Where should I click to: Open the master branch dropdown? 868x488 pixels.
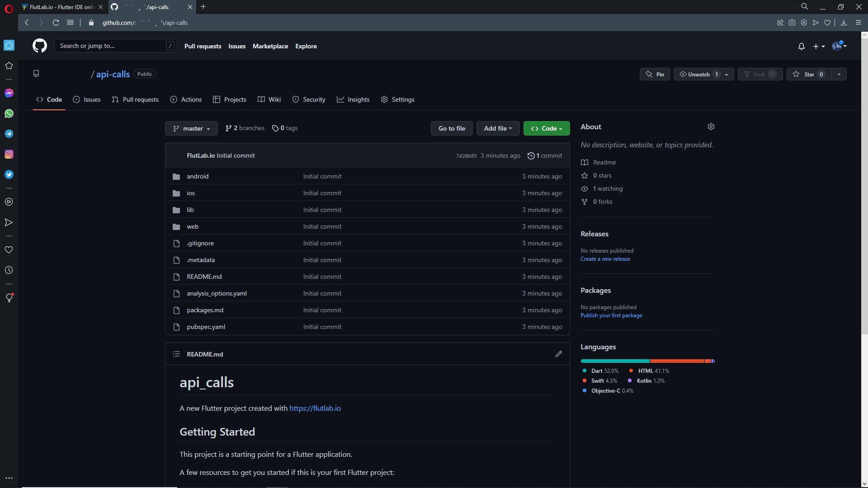tap(191, 128)
